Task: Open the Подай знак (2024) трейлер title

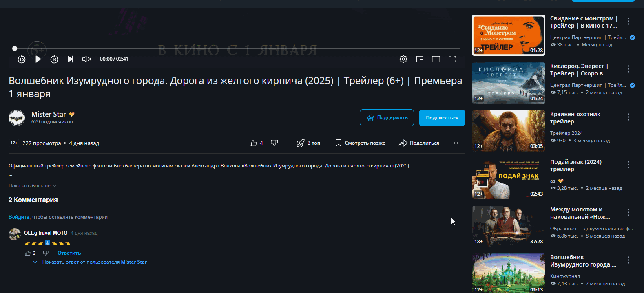Action: (x=576, y=165)
